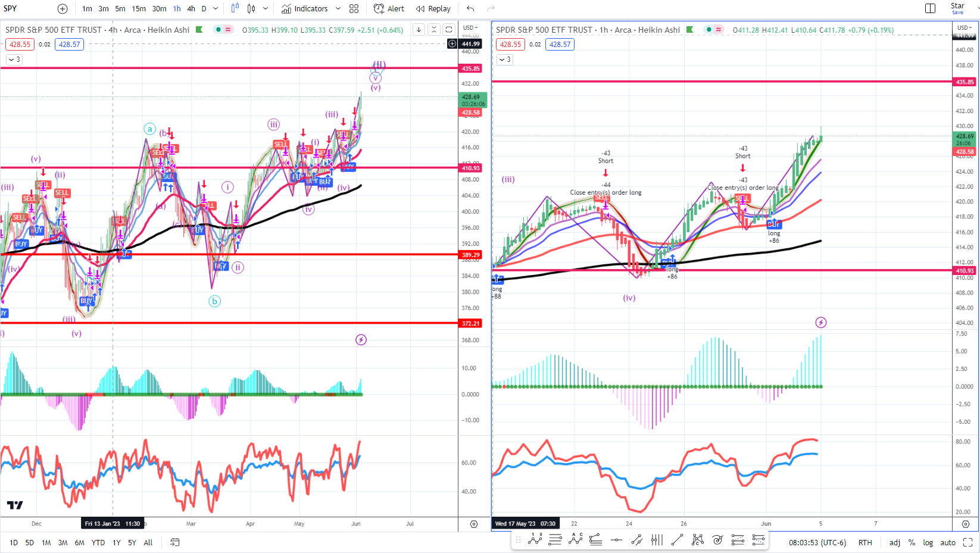The height and width of the screenshot is (553, 980).
Task: Click the add symbol plus icon beside SPY
Action: 63,9
